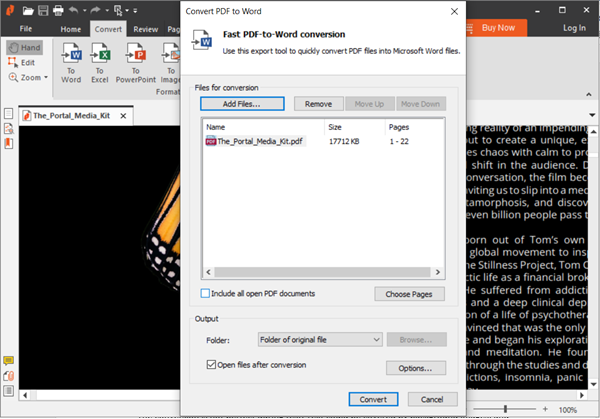Open the redo history dropdown arrow
The image size is (600, 419).
coord(107,11)
